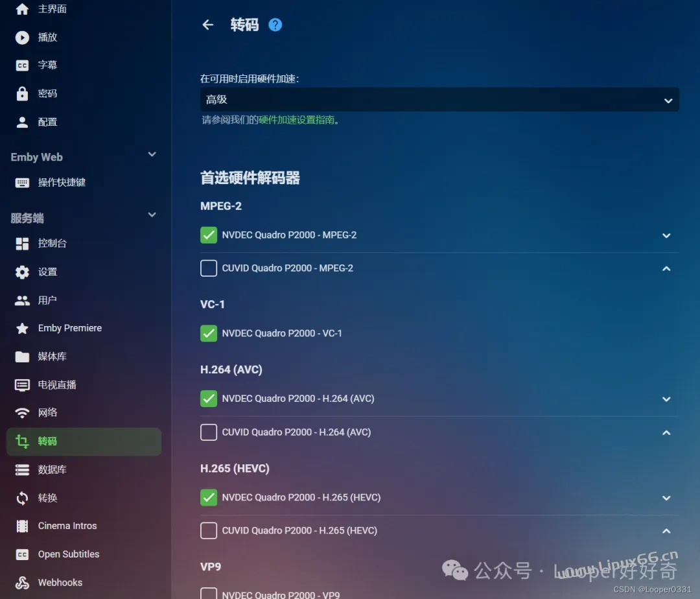Click the folder icon for 媒体库
The image size is (700, 599).
(22, 357)
